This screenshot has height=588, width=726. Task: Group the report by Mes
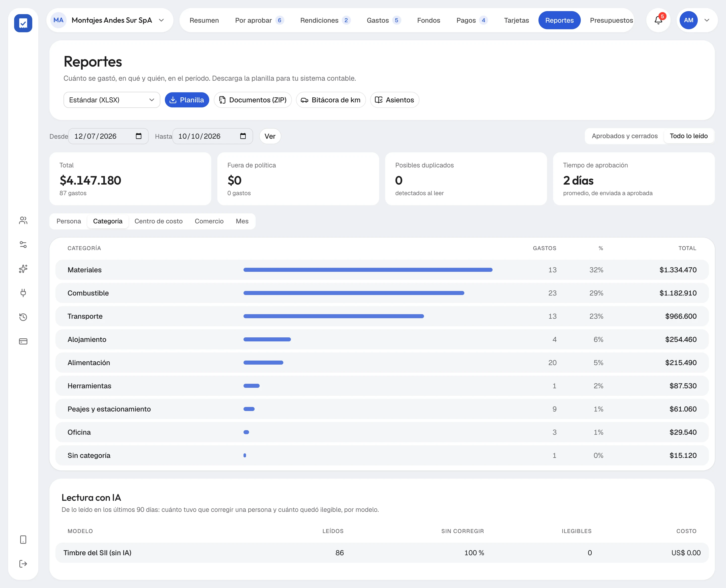242,221
